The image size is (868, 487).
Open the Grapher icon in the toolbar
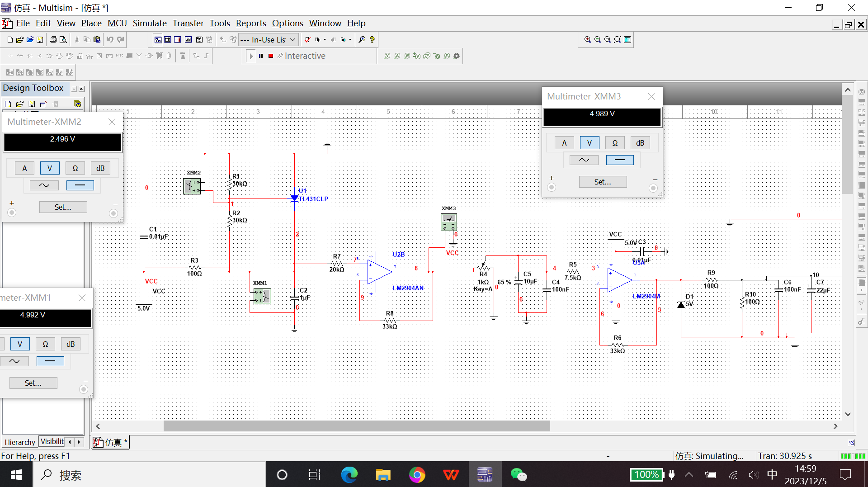[189, 40]
